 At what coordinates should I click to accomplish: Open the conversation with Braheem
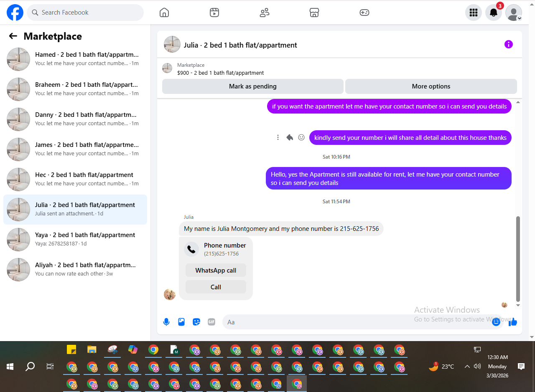click(75, 89)
